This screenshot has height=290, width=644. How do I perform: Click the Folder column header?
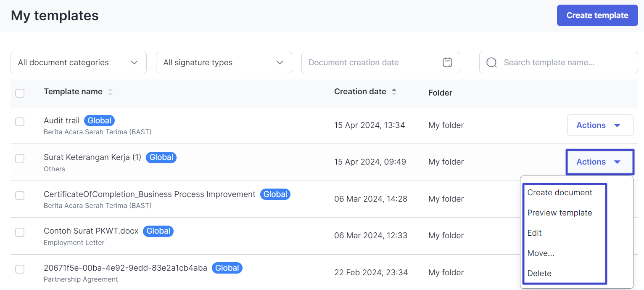click(x=440, y=93)
